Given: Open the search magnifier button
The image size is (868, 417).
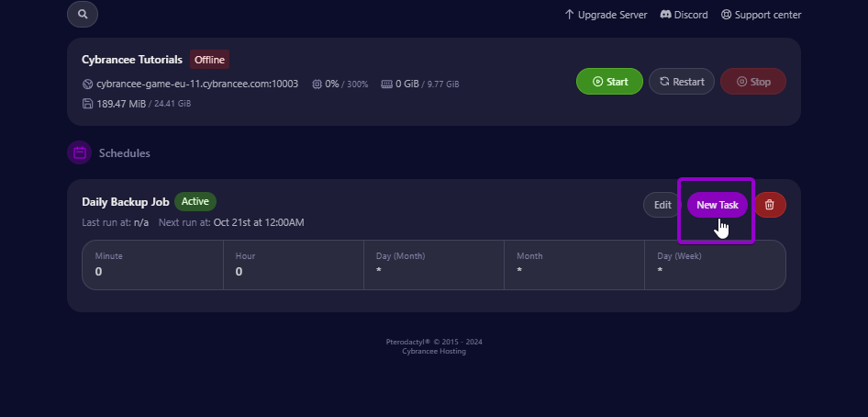Looking at the screenshot, I should click(83, 15).
